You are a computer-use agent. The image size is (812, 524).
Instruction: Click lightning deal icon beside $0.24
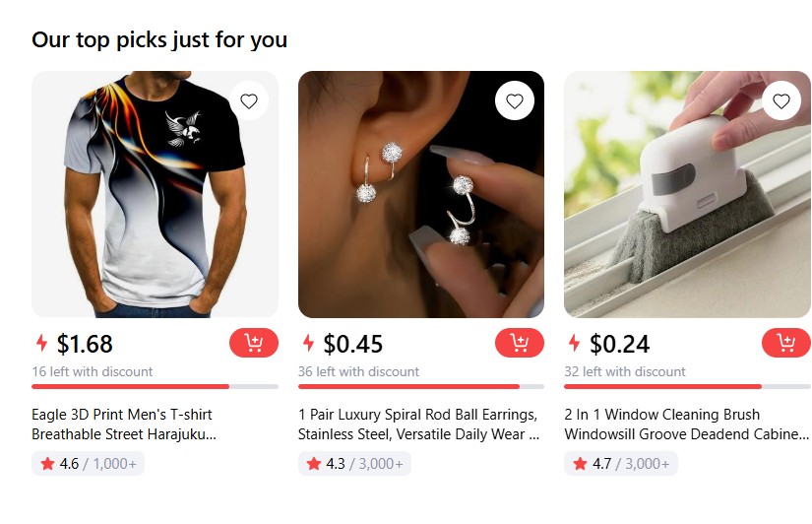click(574, 344)
